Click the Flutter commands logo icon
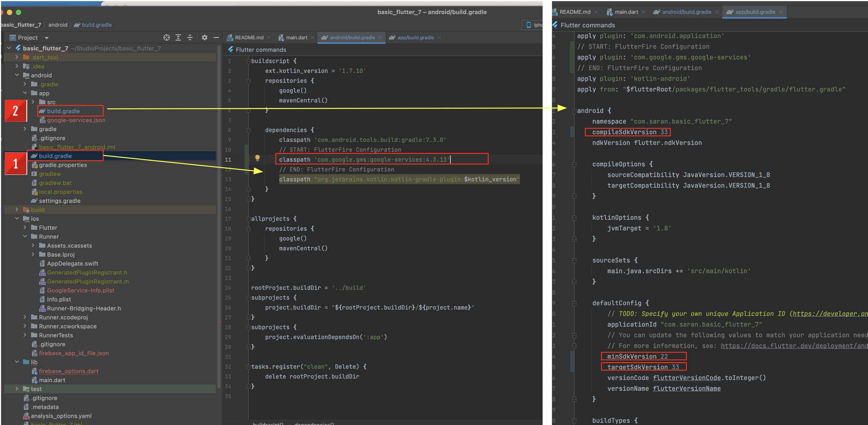This screenshot has width=868, height=425. (x=231, y=50)
